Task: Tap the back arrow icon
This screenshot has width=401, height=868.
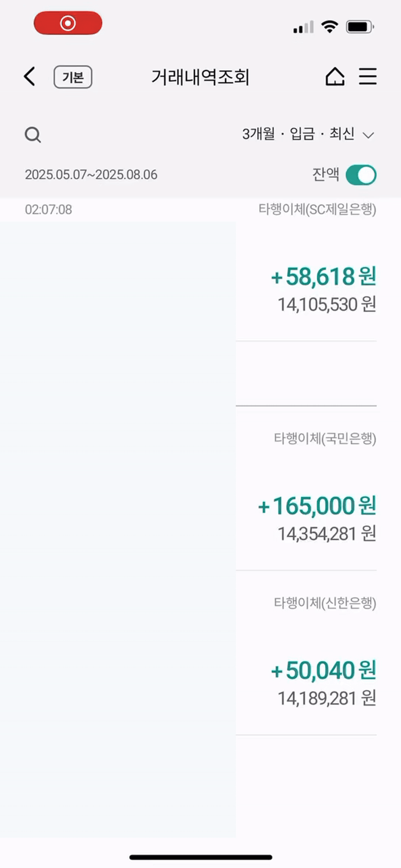Action: point(30,77)
